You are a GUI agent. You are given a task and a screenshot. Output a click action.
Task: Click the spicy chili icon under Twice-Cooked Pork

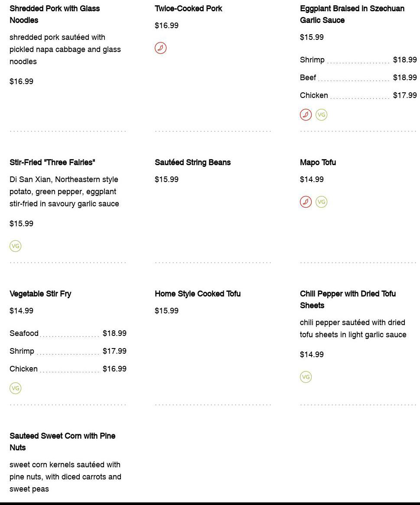pos(160,48)
